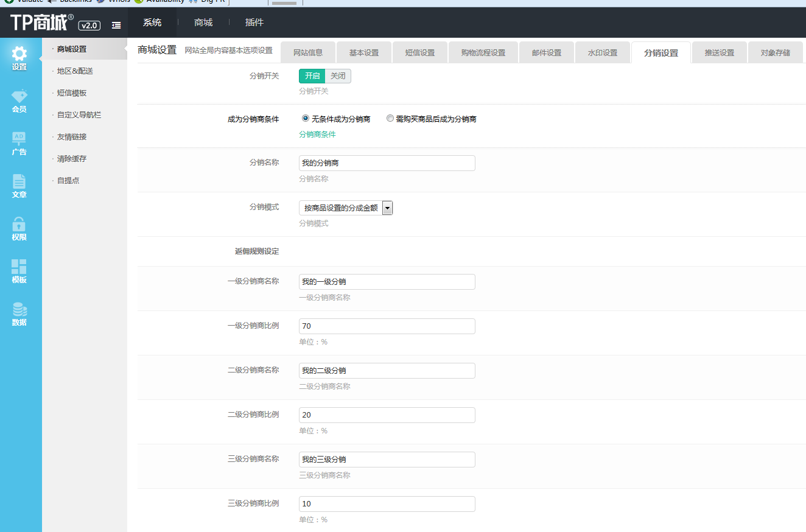Turn distribution switch to 开启
The image size is (806, 532).
coord(312,76)
